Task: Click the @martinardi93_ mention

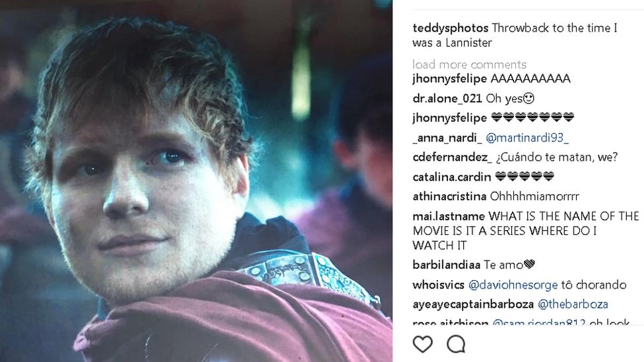Action: [527, 138]
